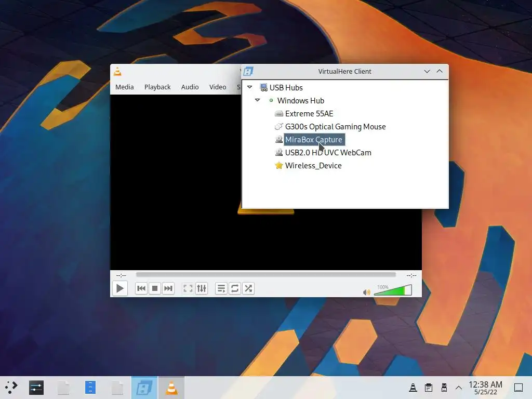Collapse the Windows Hub tree node

pyautogui.click(x=258, y=100)
